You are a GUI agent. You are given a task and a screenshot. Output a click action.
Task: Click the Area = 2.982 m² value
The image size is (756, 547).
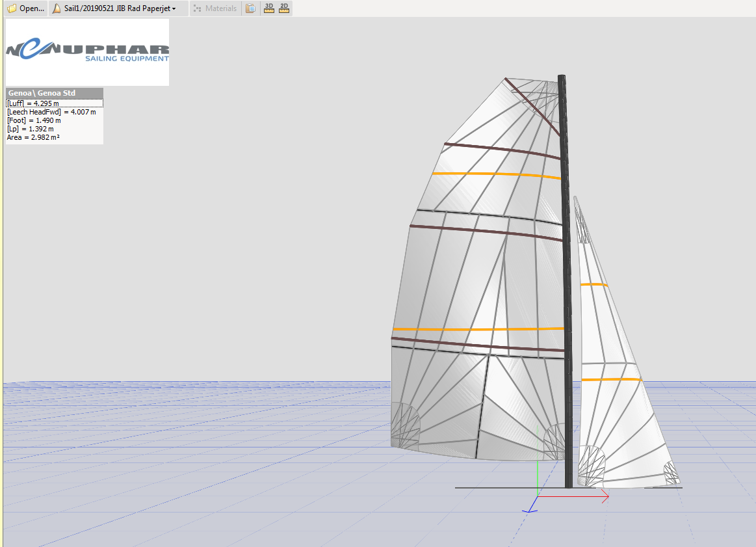tap(33, 137)
